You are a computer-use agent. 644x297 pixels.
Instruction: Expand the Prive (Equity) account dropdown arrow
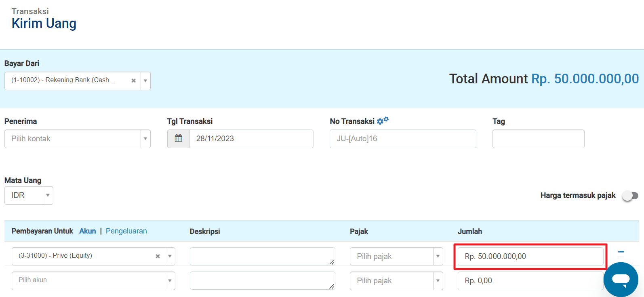[170, 256]
